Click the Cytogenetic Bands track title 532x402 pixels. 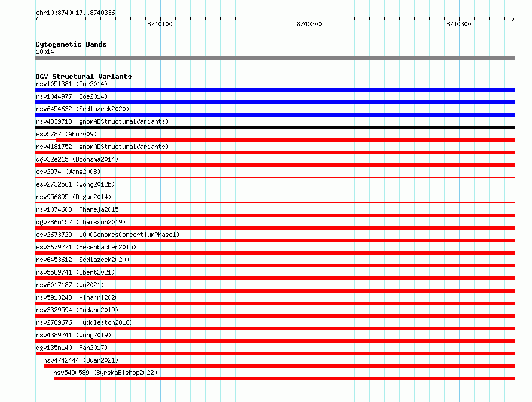coord(71,44)
